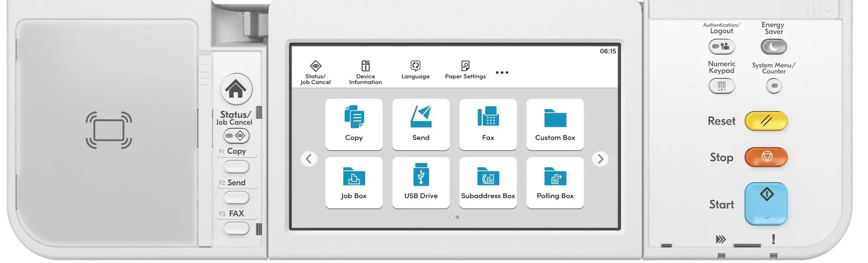Image resolution: width=868 pixels, height=263 pixels.
Task: Open the USB Drive tile
Action: [421, 183]
